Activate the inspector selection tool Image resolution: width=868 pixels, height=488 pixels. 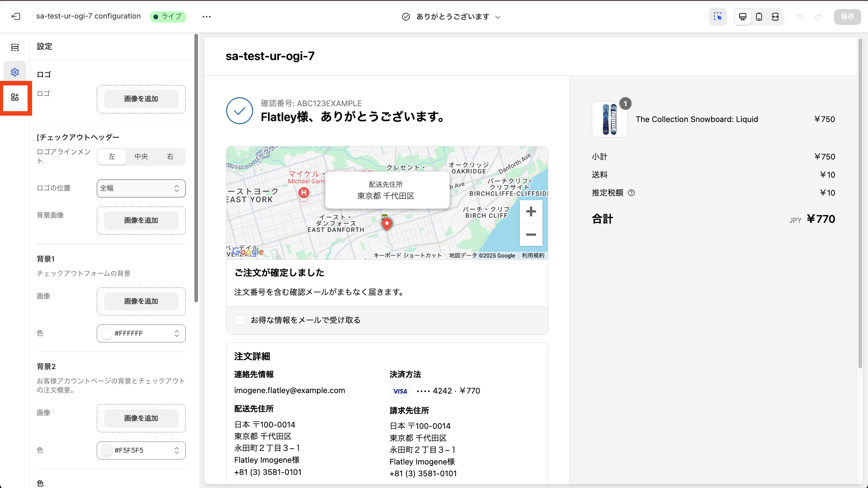pyautogui.click(x=717, y=17)
